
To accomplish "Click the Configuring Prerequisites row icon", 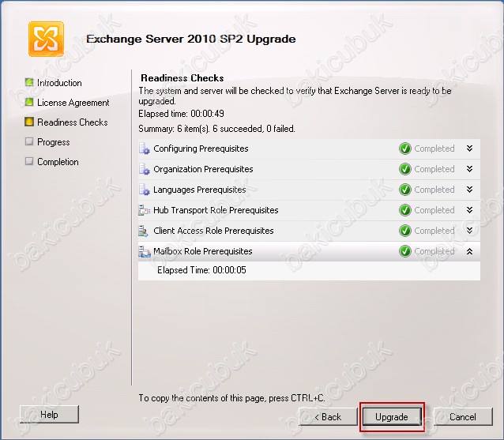I will click(x=145, y=149).
